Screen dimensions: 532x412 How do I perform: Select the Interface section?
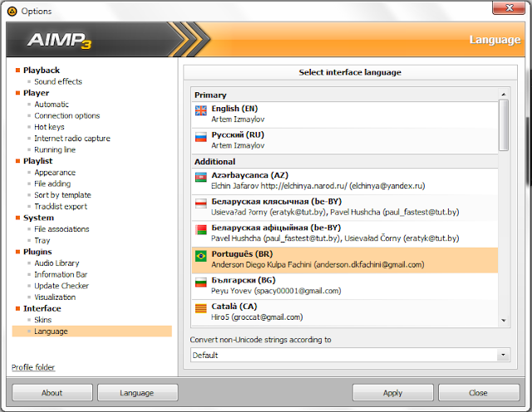(x=42, y=308)
